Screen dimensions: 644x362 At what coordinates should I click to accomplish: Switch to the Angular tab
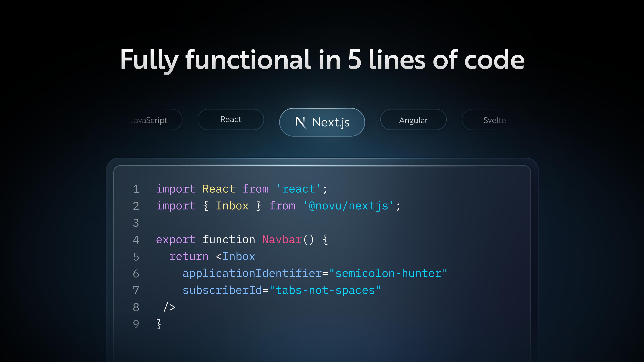(413, 120)
